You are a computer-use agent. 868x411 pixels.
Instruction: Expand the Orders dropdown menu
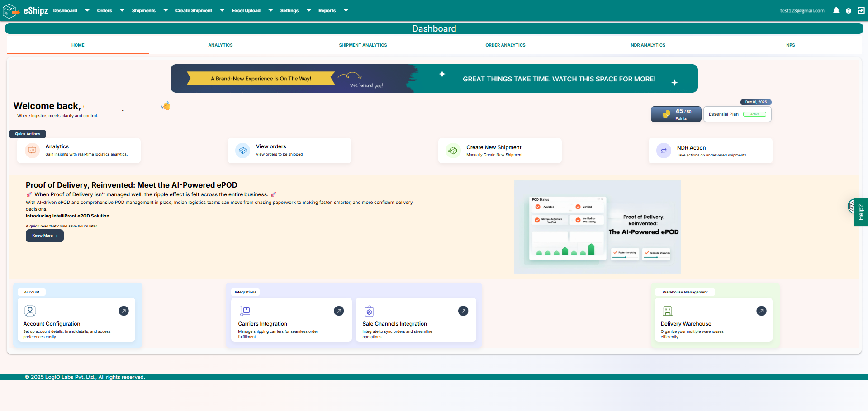click(x=122, y=11)
